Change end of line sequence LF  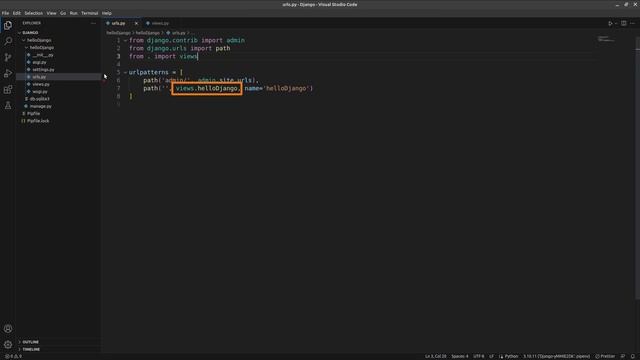tap(491, 356)
